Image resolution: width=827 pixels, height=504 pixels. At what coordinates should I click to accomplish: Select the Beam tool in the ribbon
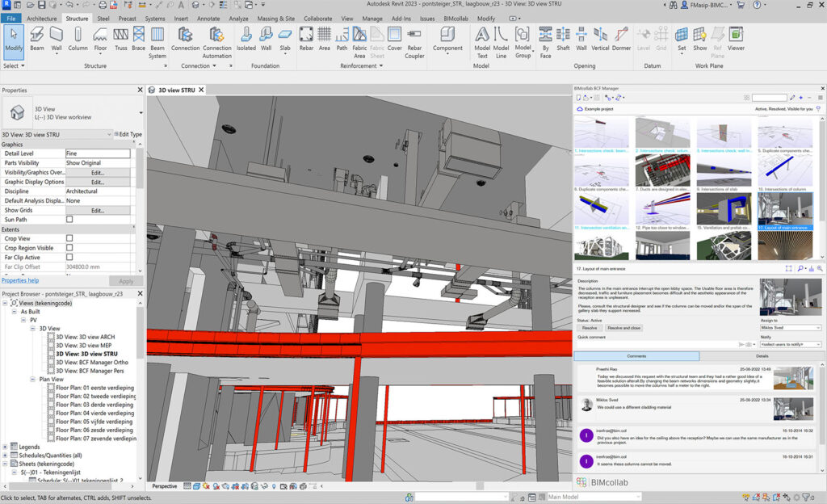pyautogui.click(x=37, y=39)
